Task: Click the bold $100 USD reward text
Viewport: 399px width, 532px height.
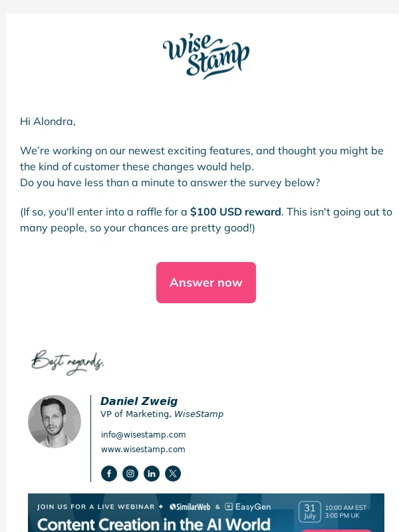Action: [x=236, y=211]
